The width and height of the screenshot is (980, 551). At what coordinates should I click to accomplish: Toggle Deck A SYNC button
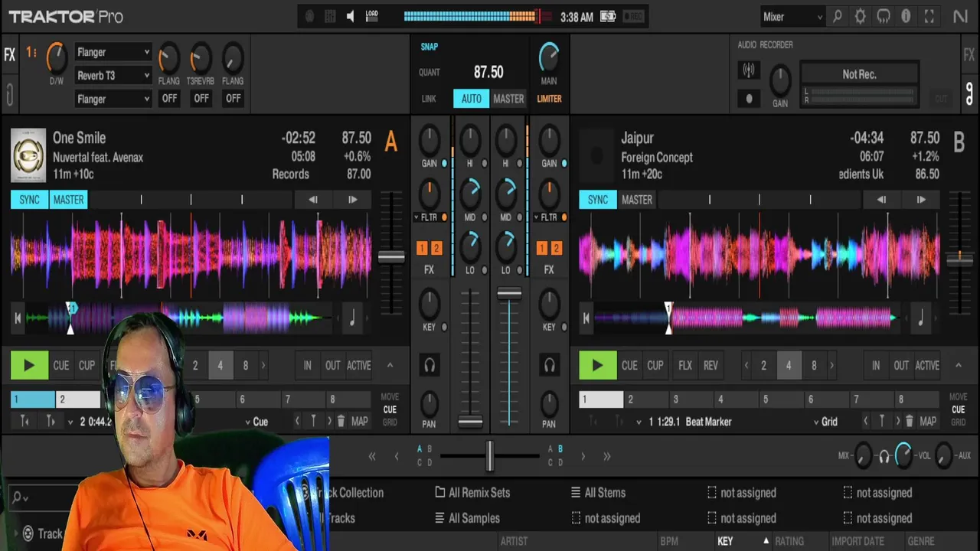tap(29, 200)
